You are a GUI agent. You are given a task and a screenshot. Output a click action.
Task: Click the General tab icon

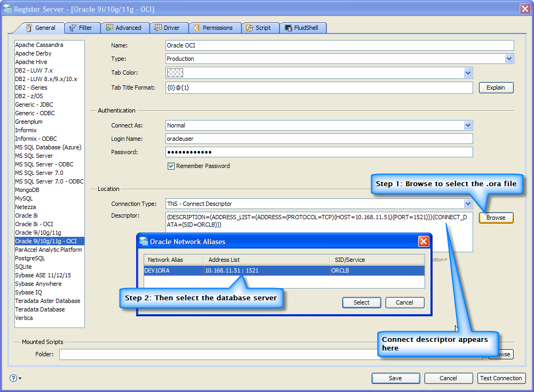click(x=29, y=28)
